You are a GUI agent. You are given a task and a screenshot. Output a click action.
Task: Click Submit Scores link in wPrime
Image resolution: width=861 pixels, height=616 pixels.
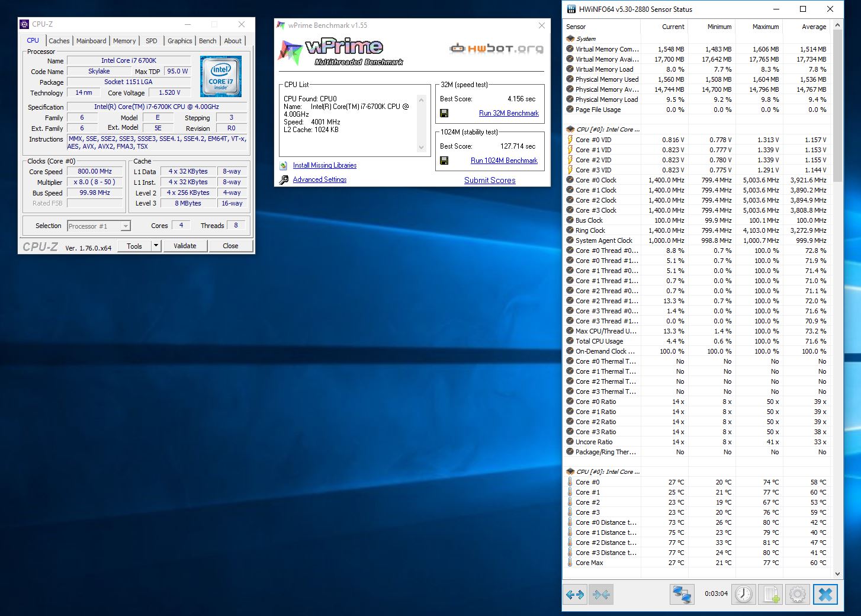[490, 180]
